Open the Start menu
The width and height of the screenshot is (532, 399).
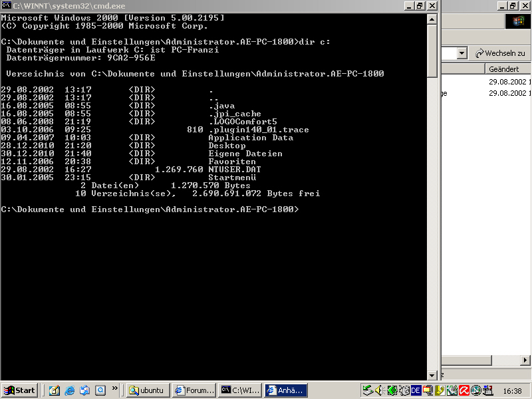[19, 390]
